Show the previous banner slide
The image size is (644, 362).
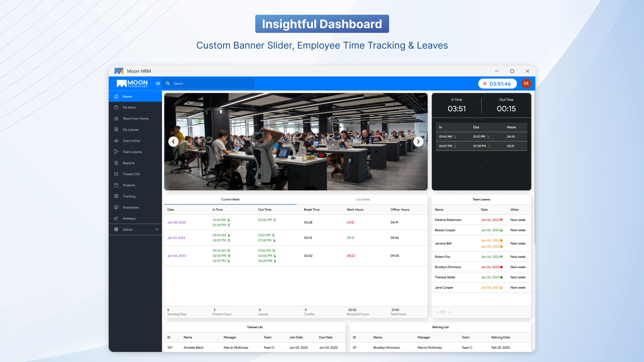[x=173, y=142]
